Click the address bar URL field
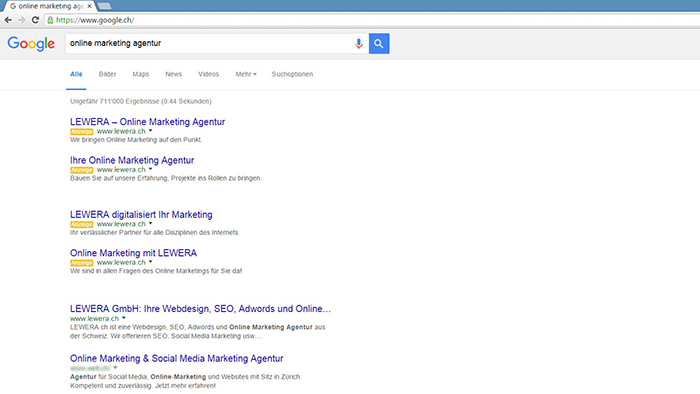700x394 pixels. (x=372, y=20)
